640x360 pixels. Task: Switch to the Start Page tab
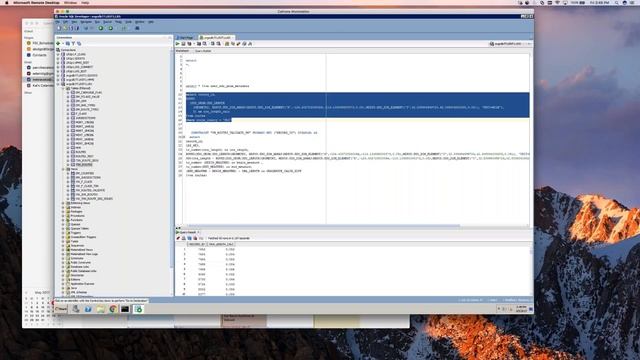(x=185, y=38)
